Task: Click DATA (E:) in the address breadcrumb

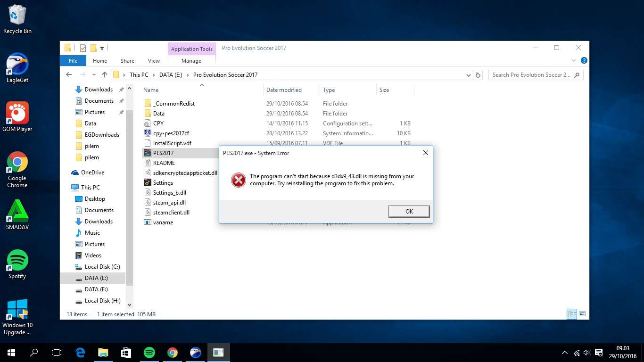Action: coord(171,75)
